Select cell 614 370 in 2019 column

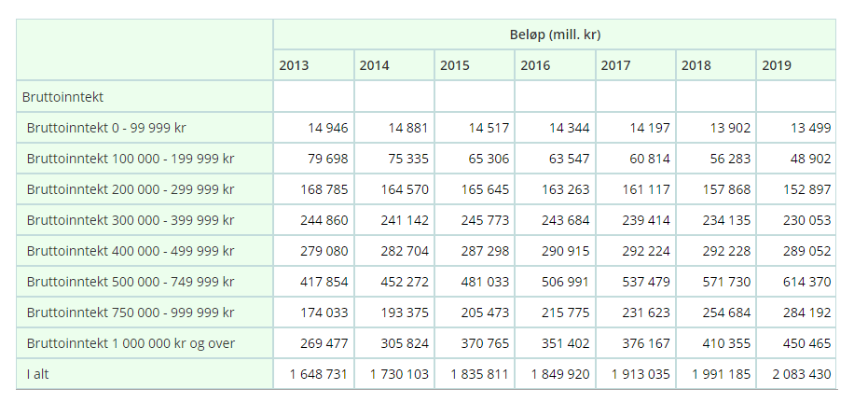click(x=808, y=282)
